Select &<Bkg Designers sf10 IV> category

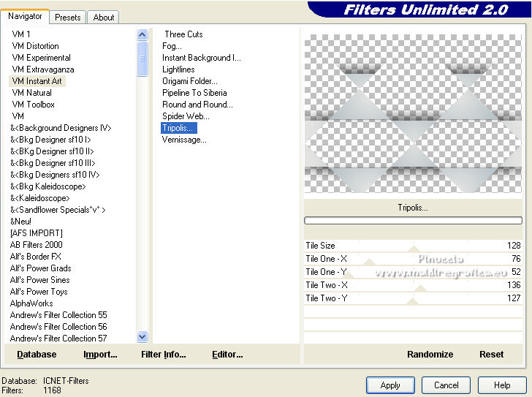55,175
